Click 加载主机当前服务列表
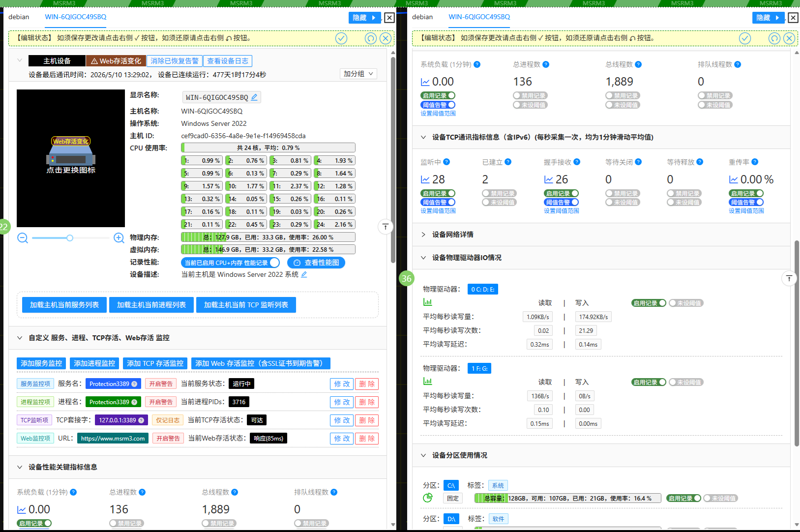The height and width of the screenshot is (532, 800). [64, 305]
